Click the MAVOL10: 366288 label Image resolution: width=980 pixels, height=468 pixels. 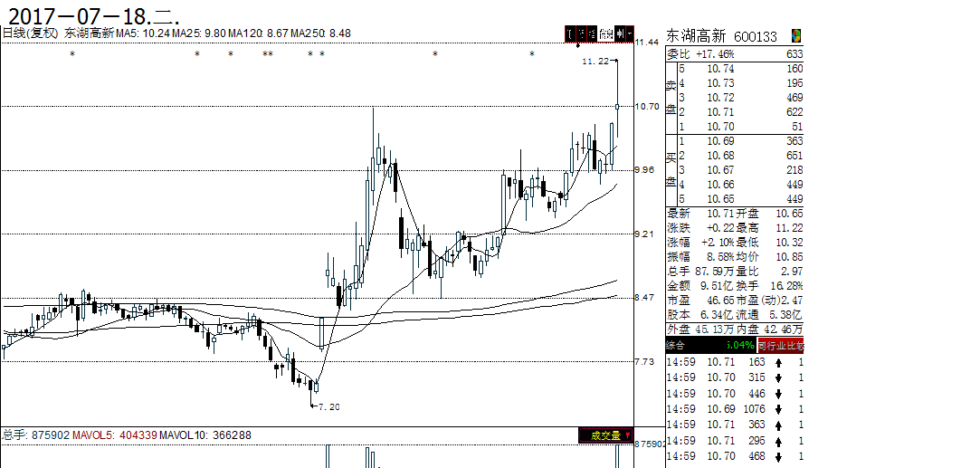click(x=205, y=435)
